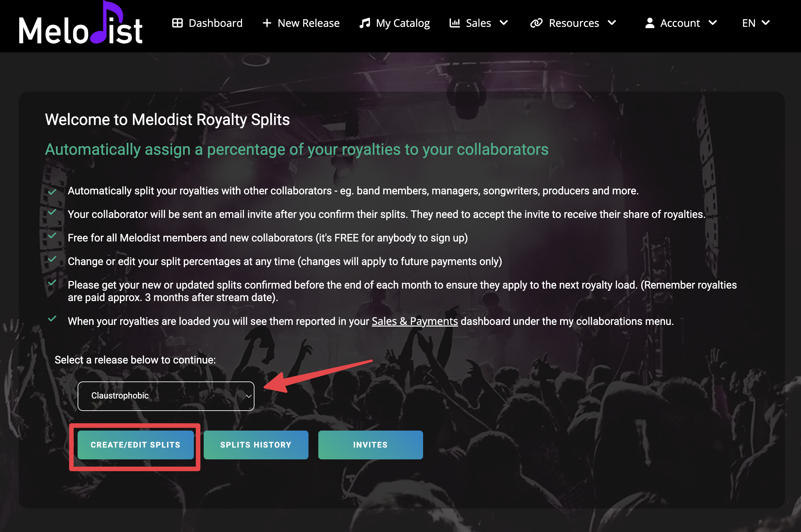The image size is (801, 532).
Task: Go to the Dashboard menu item
Action: (215, 23)
